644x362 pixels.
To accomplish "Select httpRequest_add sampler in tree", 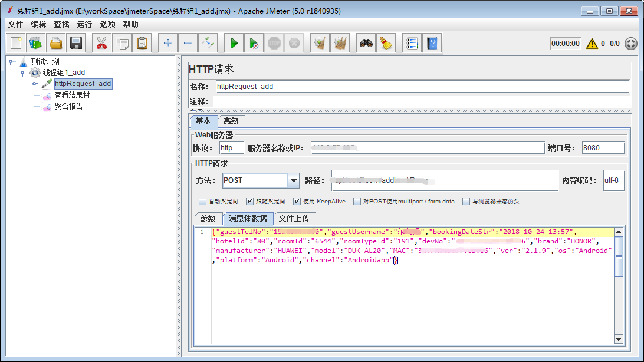I will pyautogui.click(x=83, y=84).
